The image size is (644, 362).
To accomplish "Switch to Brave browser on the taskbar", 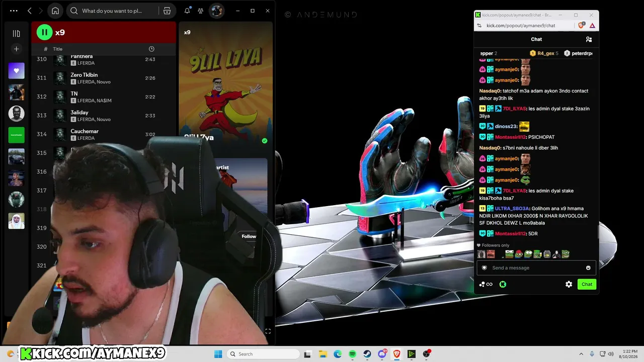I will tap(397, 354).
